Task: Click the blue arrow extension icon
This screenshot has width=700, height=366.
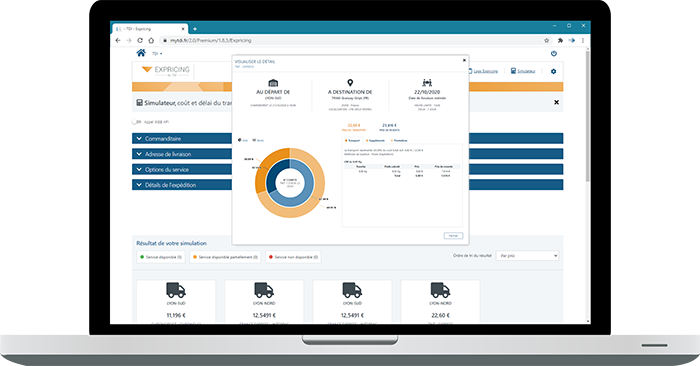Action: [x=572, y=40]
